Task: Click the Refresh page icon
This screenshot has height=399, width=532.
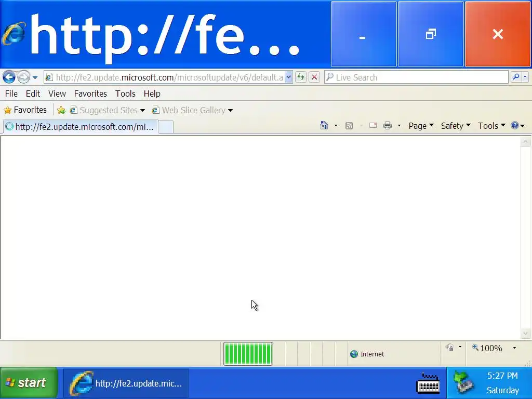Action: pos(301,77)
